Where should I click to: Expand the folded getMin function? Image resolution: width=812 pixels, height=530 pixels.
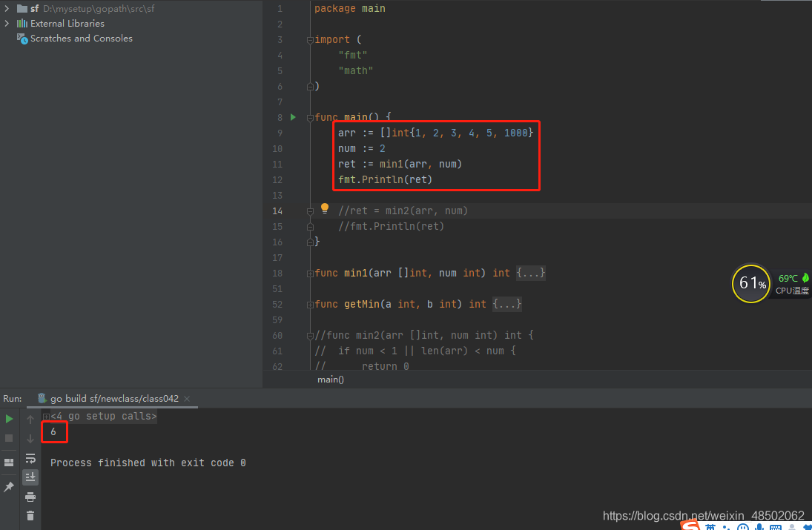(310, 305)
